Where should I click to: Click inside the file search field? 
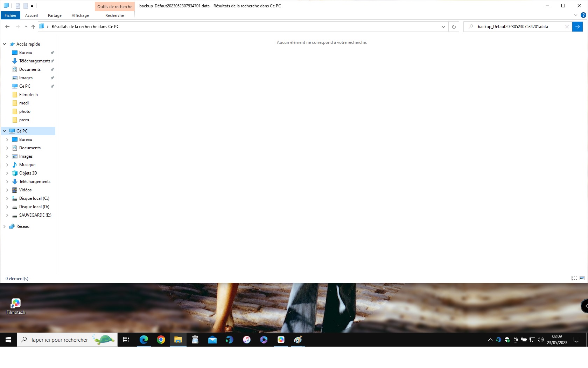(518, 27)
